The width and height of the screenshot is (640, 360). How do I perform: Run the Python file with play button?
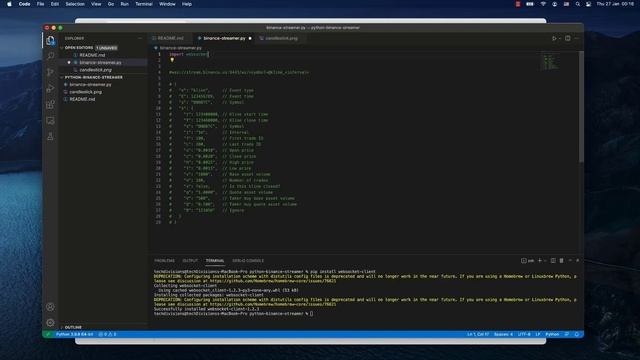(x=554, y=38)
